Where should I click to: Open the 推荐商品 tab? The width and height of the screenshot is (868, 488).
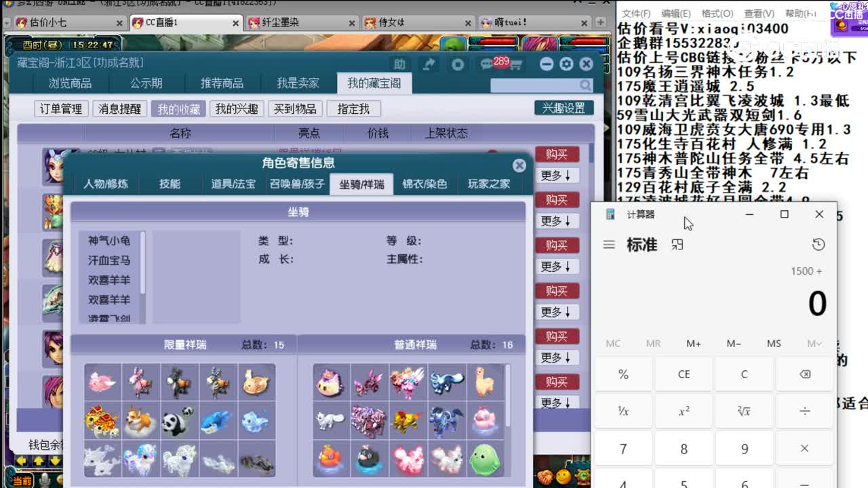coord(222,83)
